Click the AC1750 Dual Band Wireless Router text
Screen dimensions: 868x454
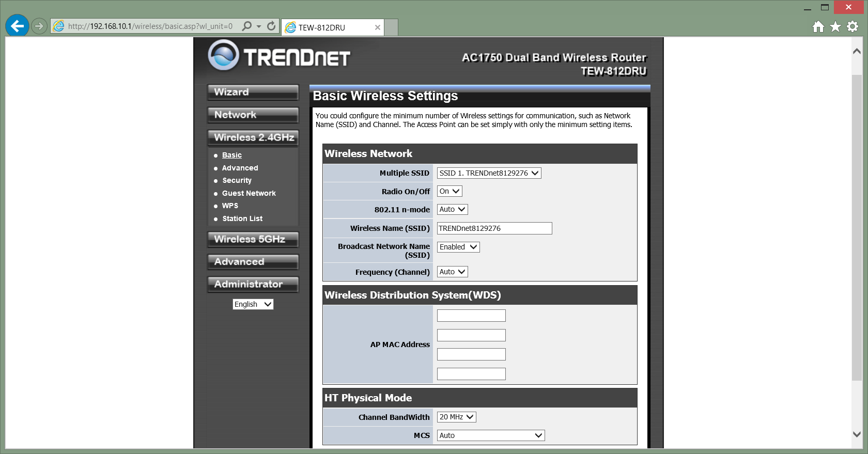554,57
